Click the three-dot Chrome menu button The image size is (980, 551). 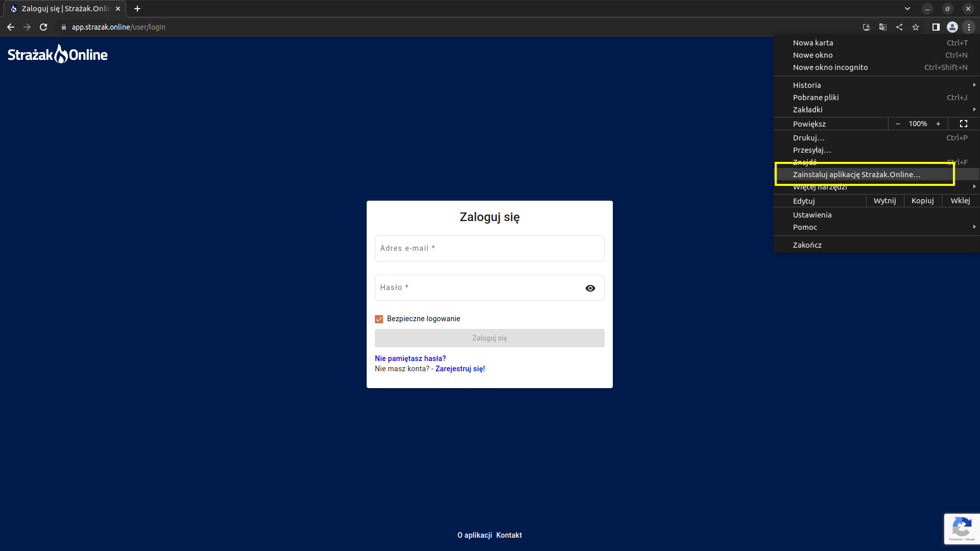(969, 27)
